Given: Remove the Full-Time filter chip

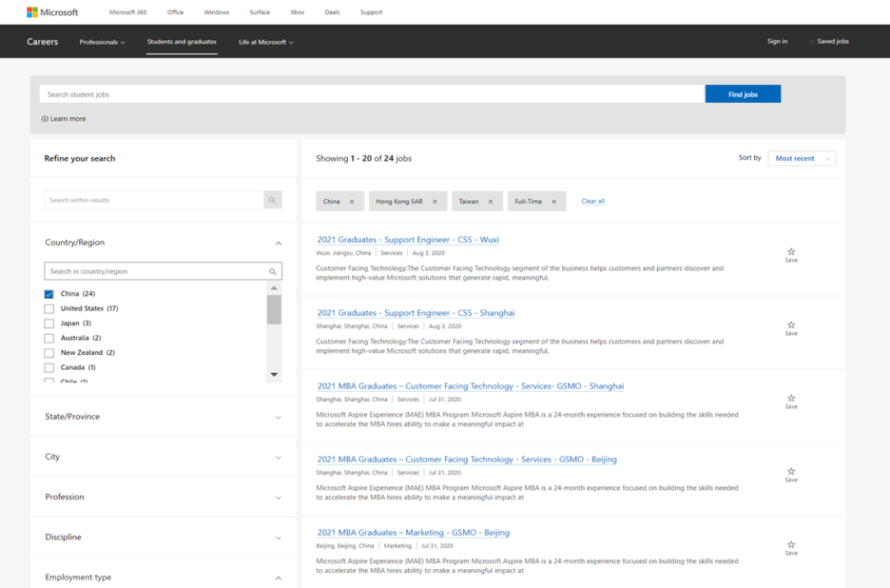Looking at the screenshot, I should pos(554,201).
